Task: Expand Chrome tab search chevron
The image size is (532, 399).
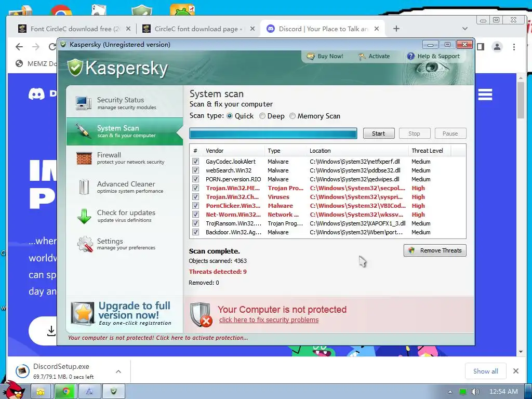Action: point(465,29)
